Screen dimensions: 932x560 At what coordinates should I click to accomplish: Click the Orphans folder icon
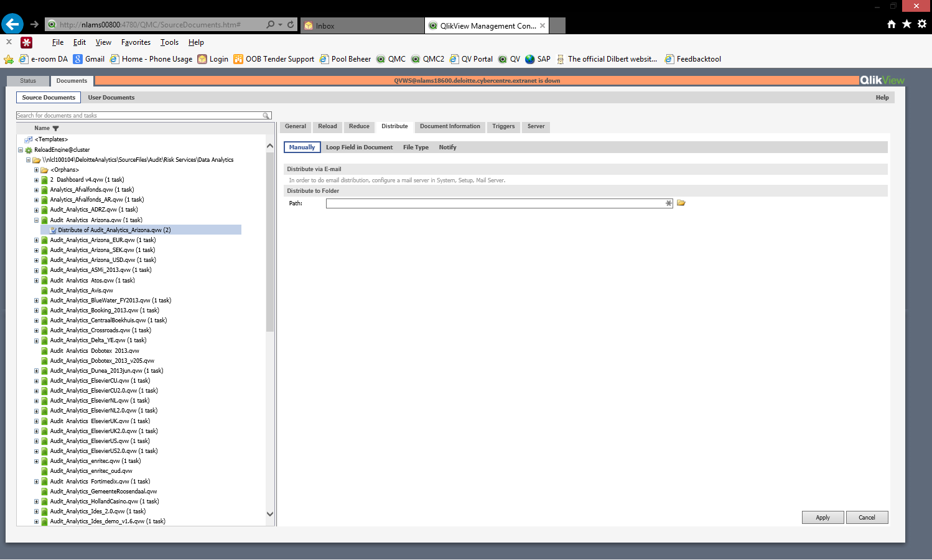tap(45, 170)
